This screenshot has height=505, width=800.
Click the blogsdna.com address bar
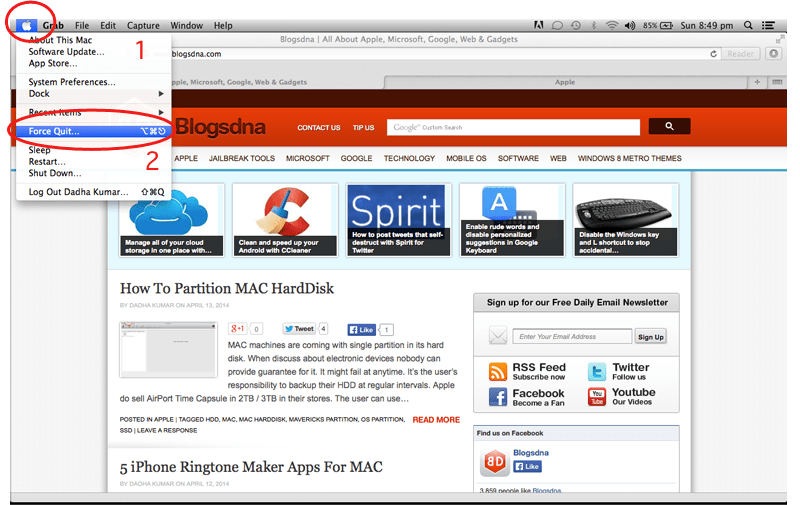[x=439, y=54]
